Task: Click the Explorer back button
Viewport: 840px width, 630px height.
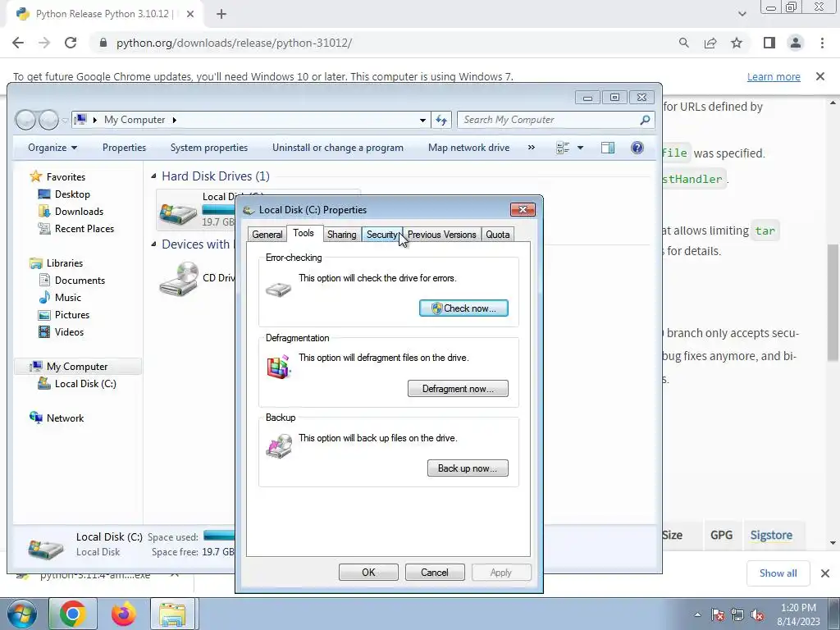Action: (x=25, y=120)
